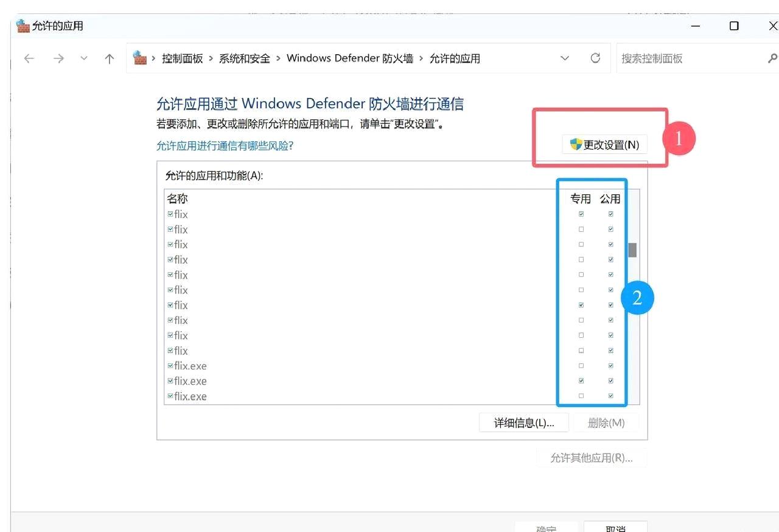Toggle 专用 checkbox of the middle flix.exe row
This screenshot has height=532, width=779.
coord(581,381)
